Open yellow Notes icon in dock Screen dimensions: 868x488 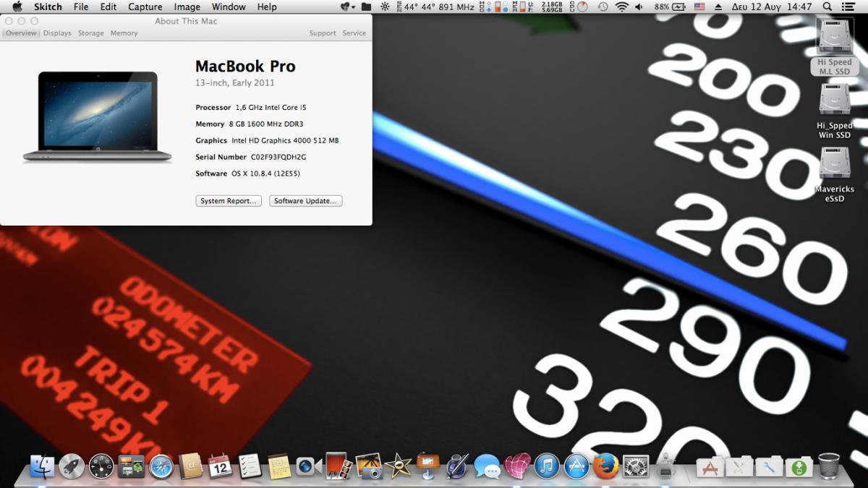(x=279, y=466)
